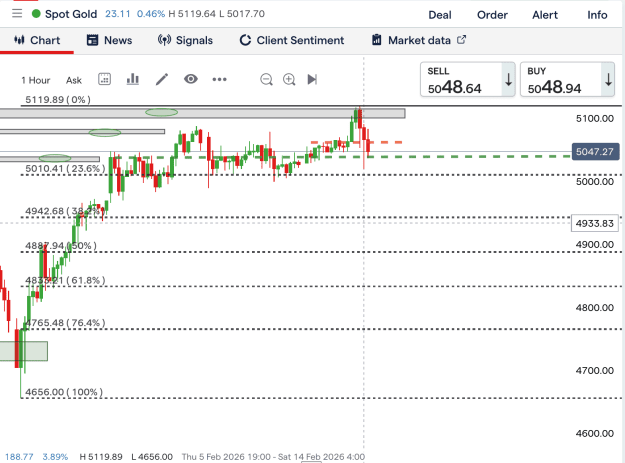
Task: Click the down arrow on SELL box
Action: coord(509,80)
